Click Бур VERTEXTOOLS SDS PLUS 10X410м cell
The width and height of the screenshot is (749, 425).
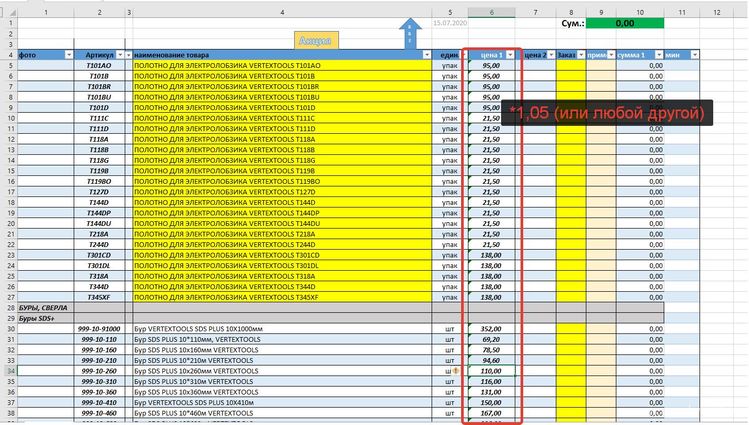point(282,403)
